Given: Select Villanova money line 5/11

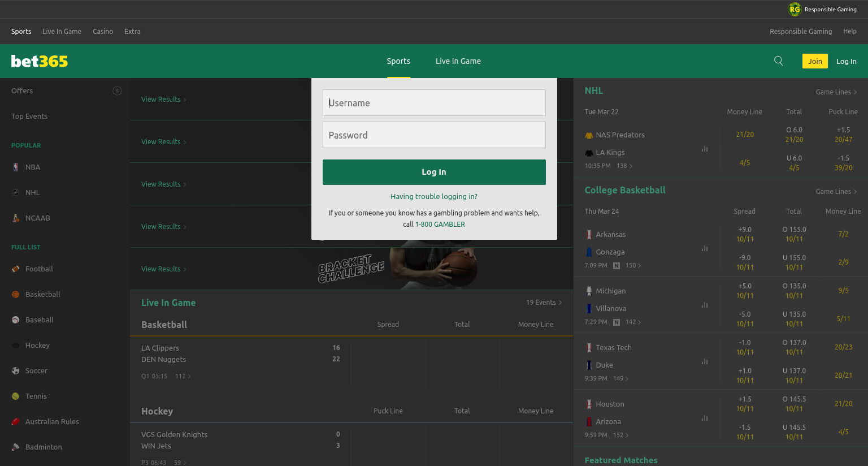Looking at the screenshot, I should (843, 319).
